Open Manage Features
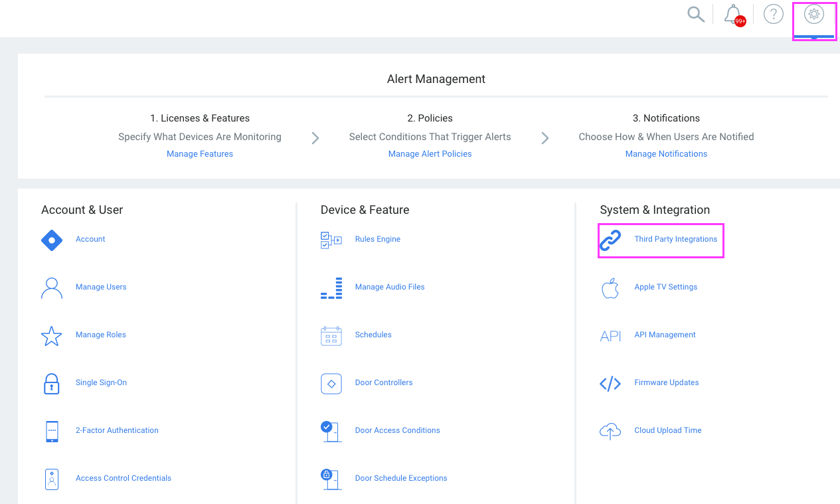840x504 pixels. tap(199, 153)
